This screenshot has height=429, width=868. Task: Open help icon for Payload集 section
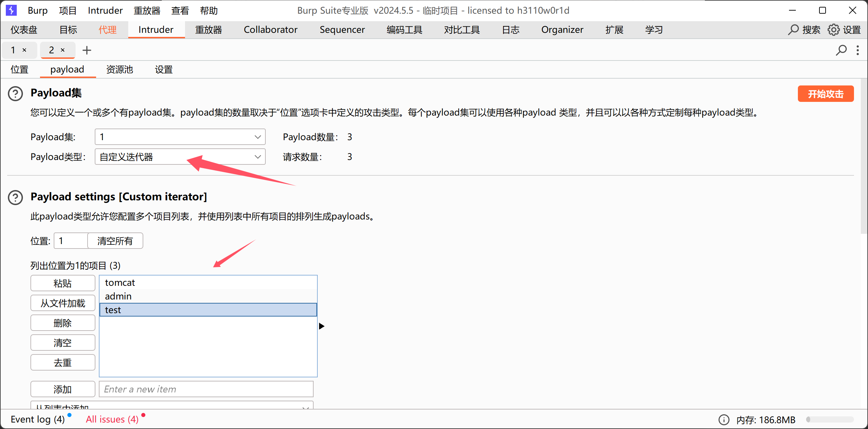point(15,93)
